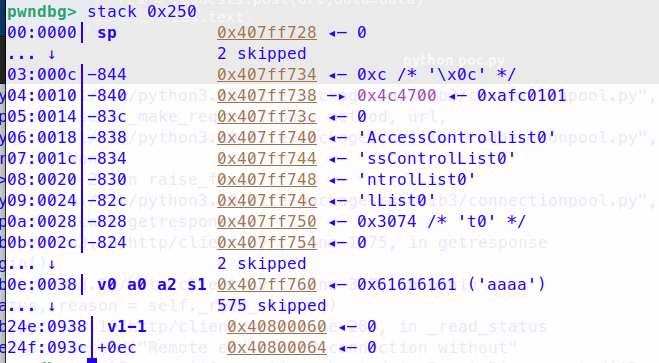Screen dimensions: 659x363
Task: Click the address 0x407ff760
Action: coord(266,285)
